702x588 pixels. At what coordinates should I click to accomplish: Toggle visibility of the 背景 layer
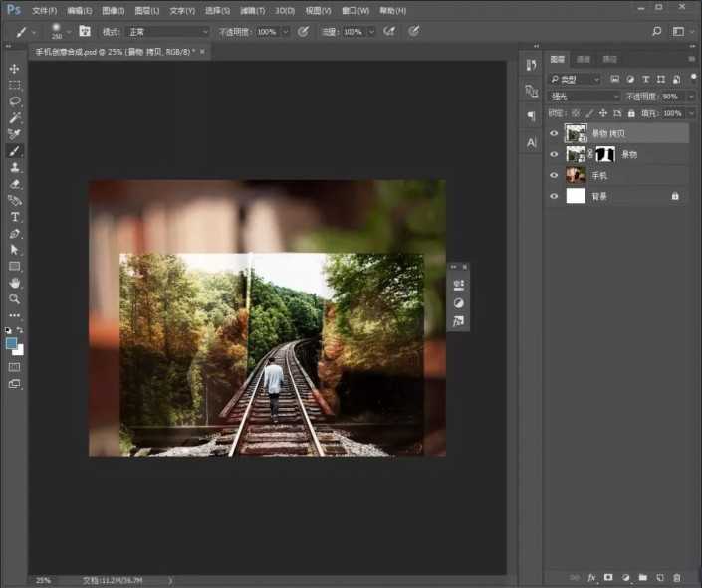click(555, 197)
